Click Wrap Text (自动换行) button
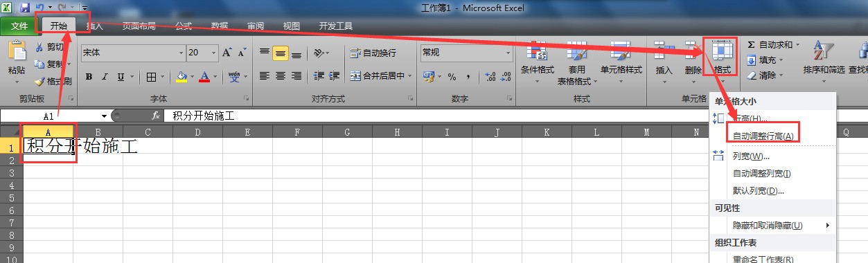Screen dimensions: 868x263 tap(373, 53)
